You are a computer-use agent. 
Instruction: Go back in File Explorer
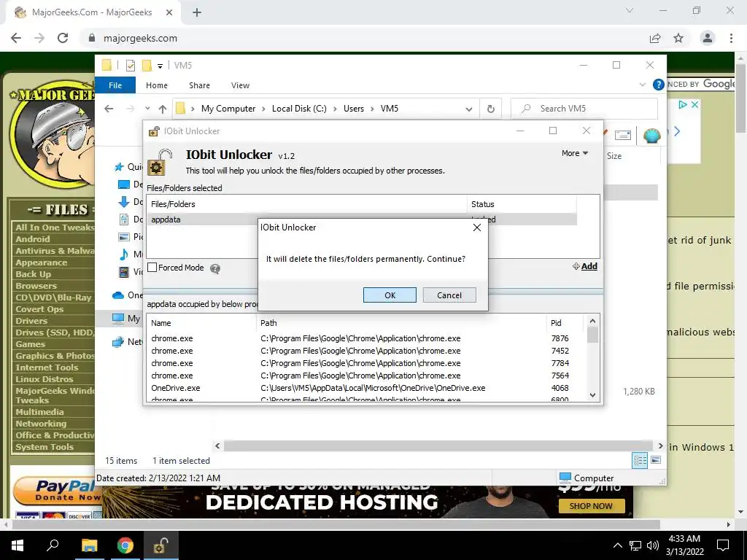[x=109, y=109]
